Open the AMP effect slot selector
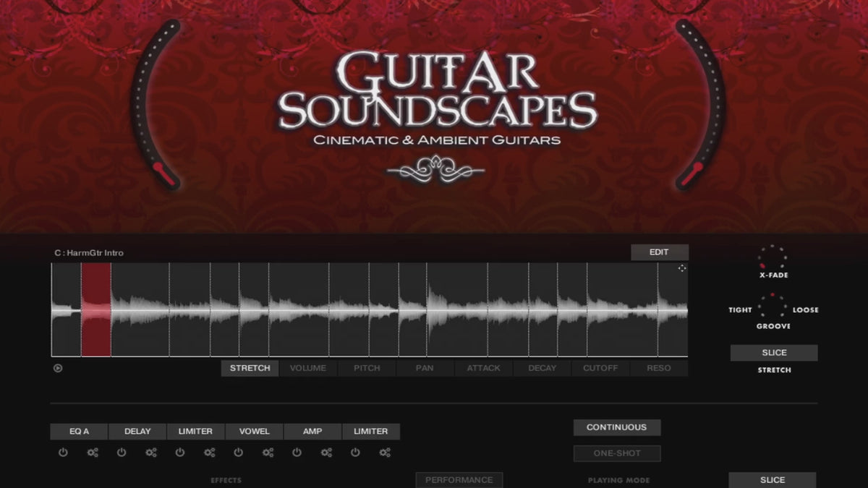The image size is (868, 488). pyautogui.click(x=312, y=432)
